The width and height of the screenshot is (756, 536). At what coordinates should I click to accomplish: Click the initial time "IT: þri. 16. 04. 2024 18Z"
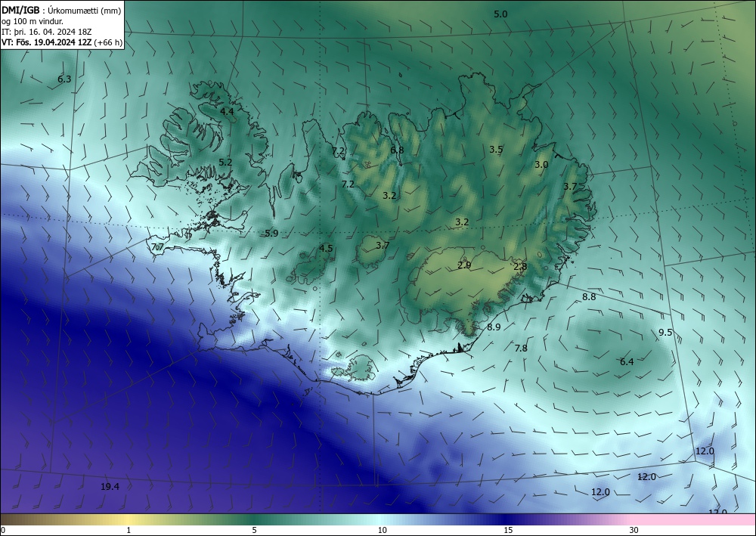(47, 32)
